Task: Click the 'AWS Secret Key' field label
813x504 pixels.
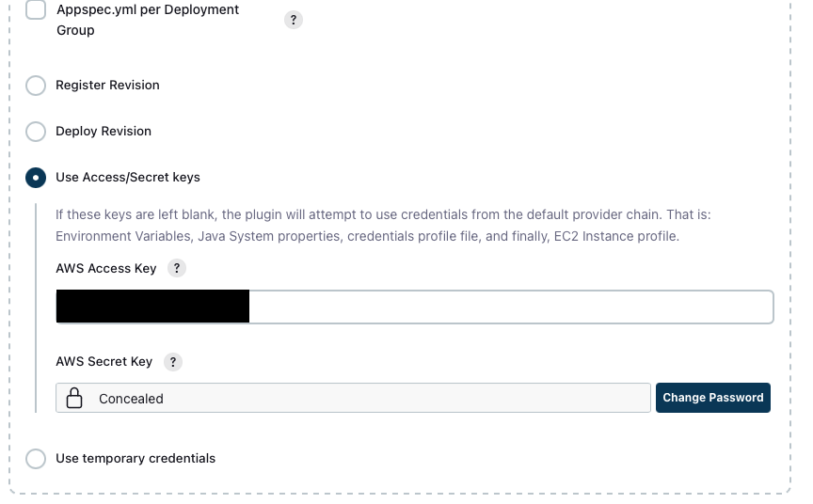Action: click(104, 362)
